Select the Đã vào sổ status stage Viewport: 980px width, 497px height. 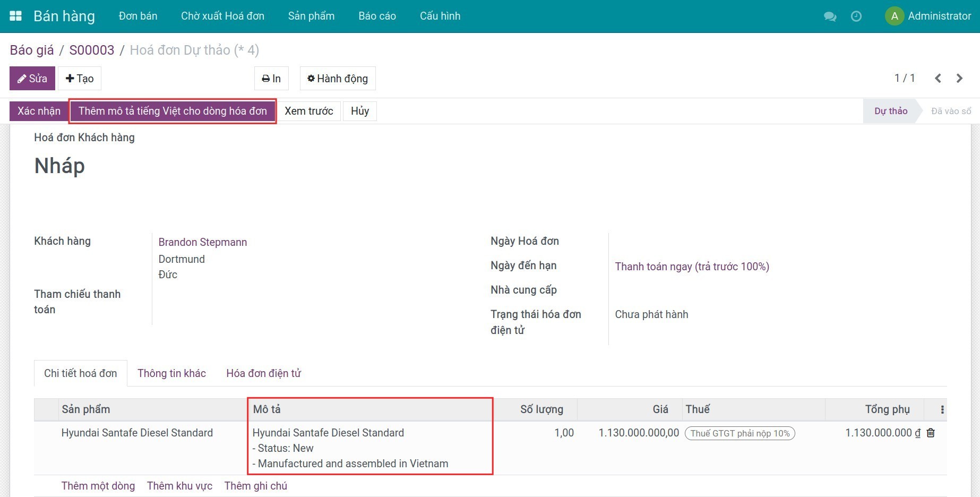pos(950,111)
